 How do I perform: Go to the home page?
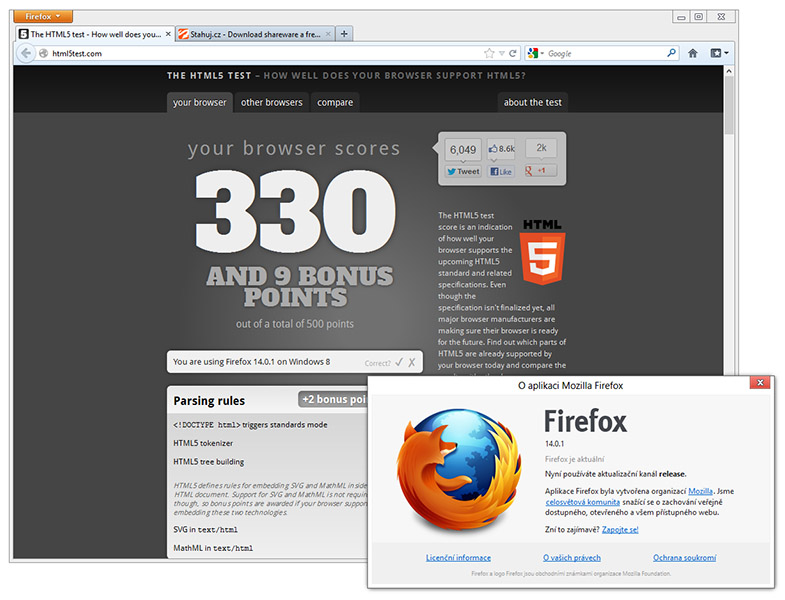point(693,53)
